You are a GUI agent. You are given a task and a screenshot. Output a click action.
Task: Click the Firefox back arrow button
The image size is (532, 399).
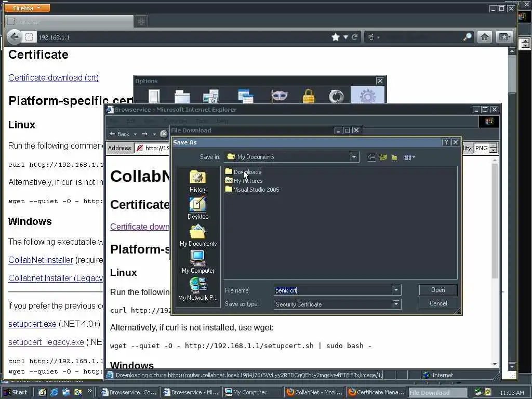pos(14,37)
